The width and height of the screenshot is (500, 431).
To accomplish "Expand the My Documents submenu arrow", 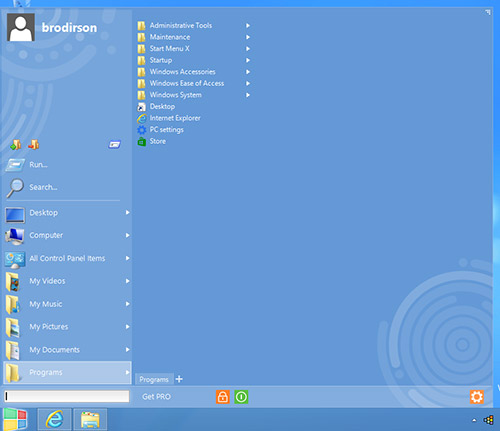I will pyautogui.click(x=127, y=350).
